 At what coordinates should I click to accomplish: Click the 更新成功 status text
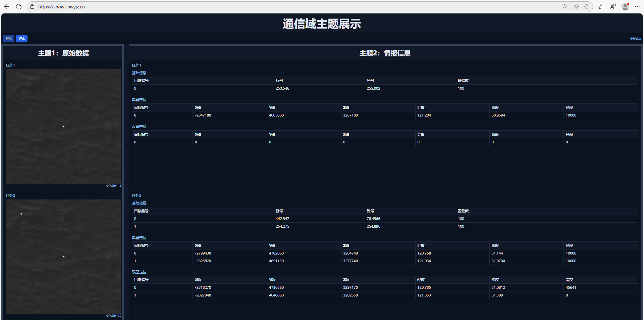635,39
